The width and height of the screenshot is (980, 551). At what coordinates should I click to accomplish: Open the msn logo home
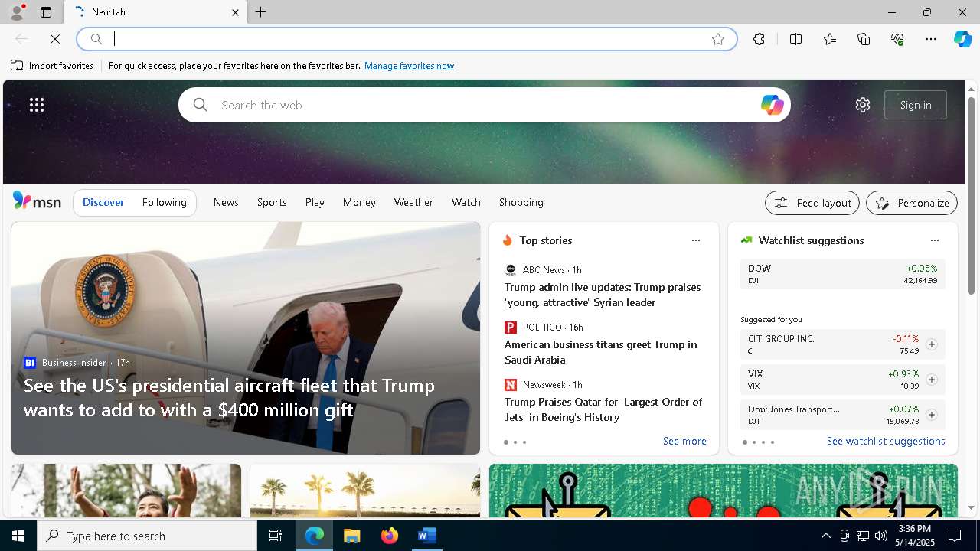tap(37, 202)
